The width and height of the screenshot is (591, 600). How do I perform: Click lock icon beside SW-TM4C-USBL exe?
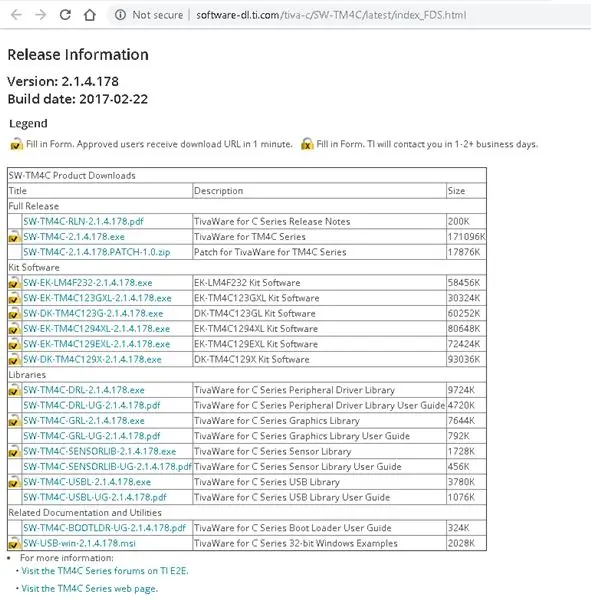coord(14,482)
